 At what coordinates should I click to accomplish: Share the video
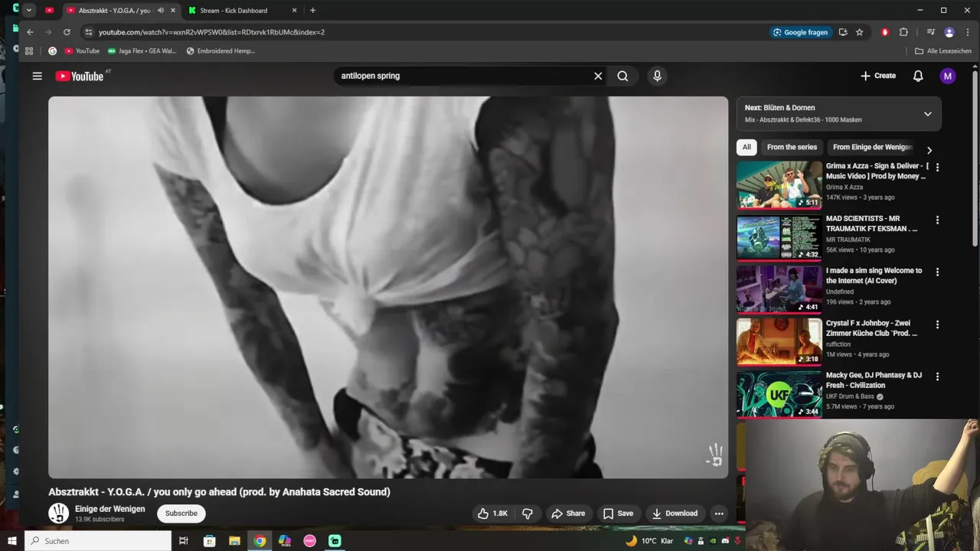(x=568, y=514)
